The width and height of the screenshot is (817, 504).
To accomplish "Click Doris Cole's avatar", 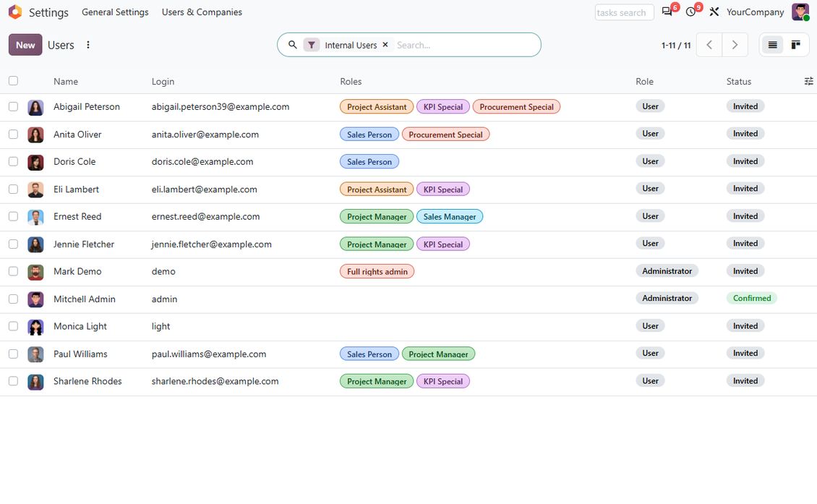I will (x=35, y=162).
